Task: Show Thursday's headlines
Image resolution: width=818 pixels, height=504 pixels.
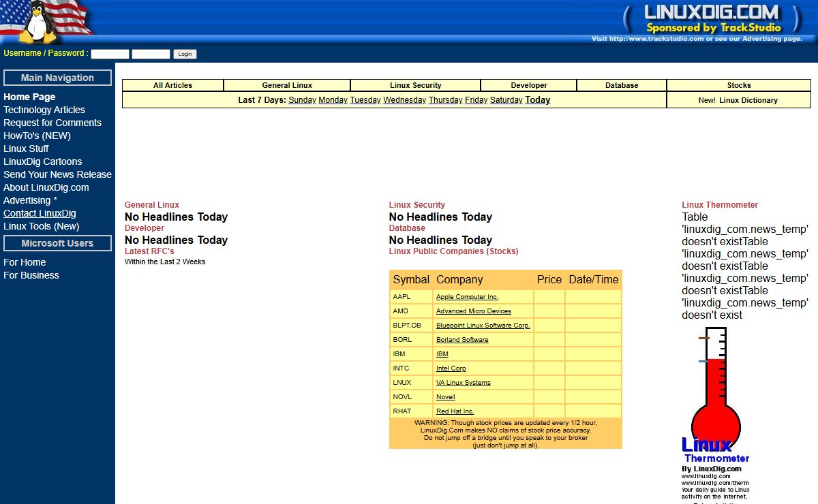Action: pos(446,100)
